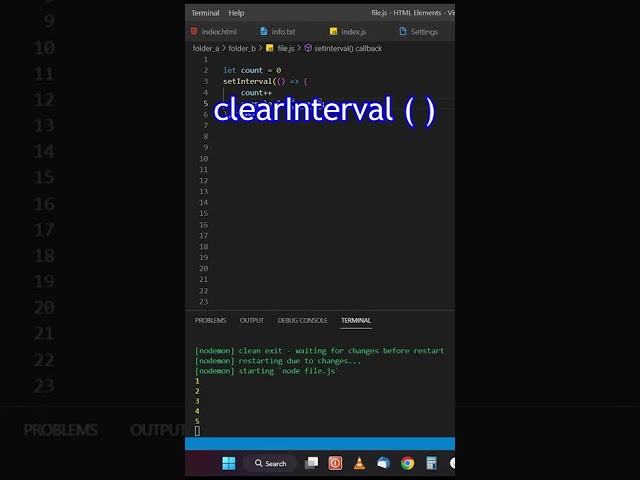Click the 'restarting due to changes...' terminal line
This screenshot has width=640, height=480.
coord(278,361)
